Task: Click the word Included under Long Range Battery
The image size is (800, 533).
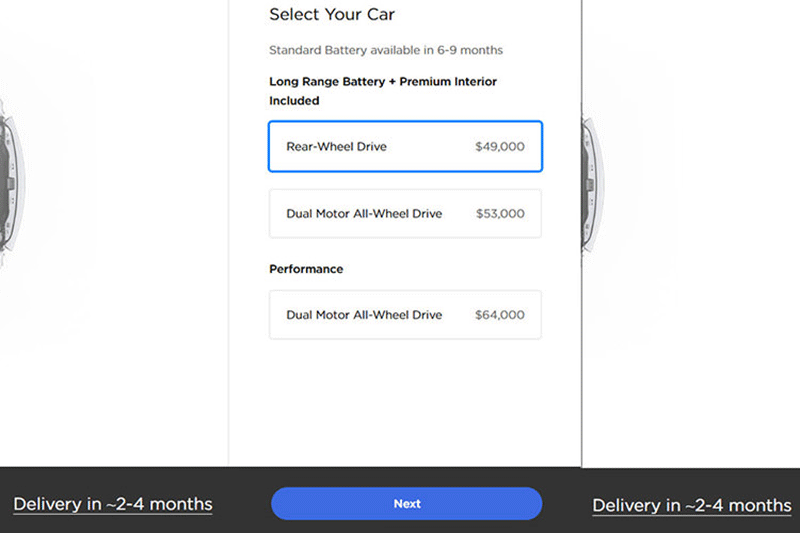Action: pyautogui.click(x=294, y=101)
